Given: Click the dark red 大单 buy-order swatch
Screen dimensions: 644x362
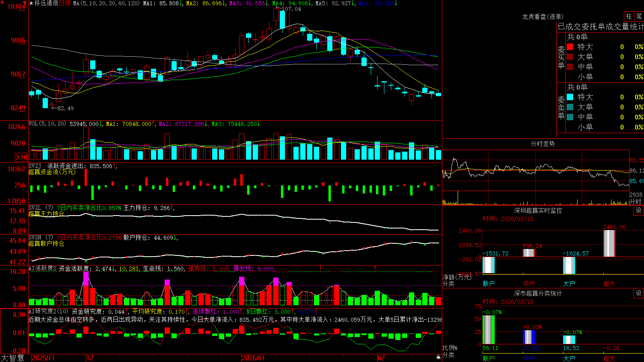Looking at the screenshot, I should [x=570, y=57].
